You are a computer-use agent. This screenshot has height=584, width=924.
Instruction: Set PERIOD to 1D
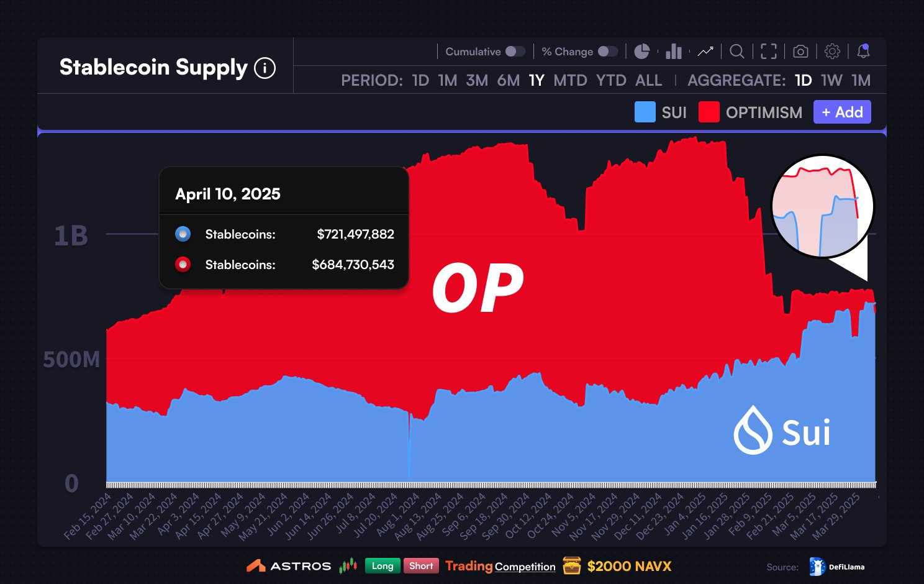(420, 81)
